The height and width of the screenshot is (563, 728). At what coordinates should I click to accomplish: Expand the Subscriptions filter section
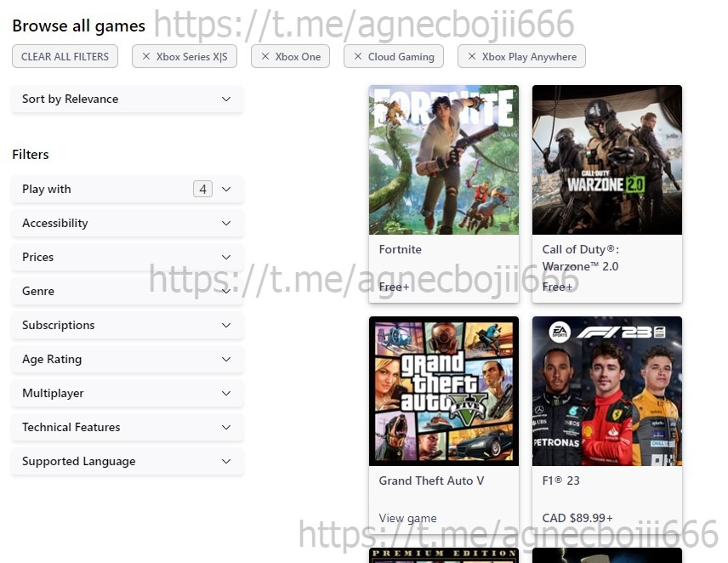[x=128, y=325]
